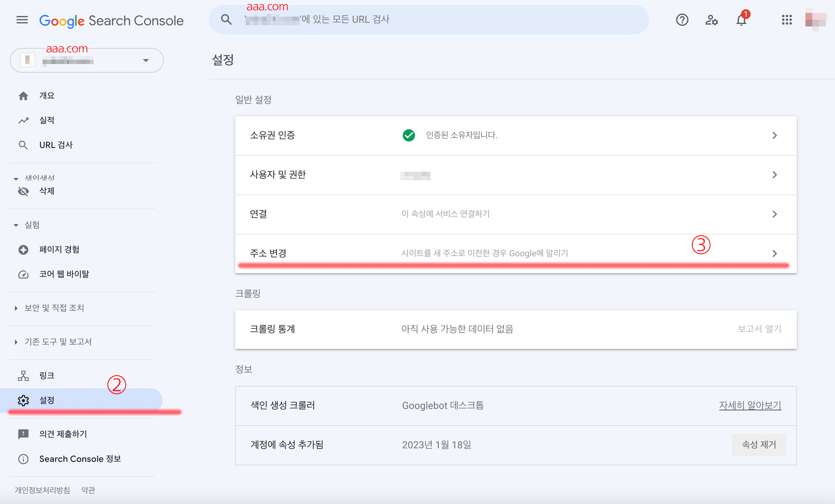The height and width of the screenshot is (504, 835).
Task: Click the 속성 제거 button
Action: click(x=759, y=445)
